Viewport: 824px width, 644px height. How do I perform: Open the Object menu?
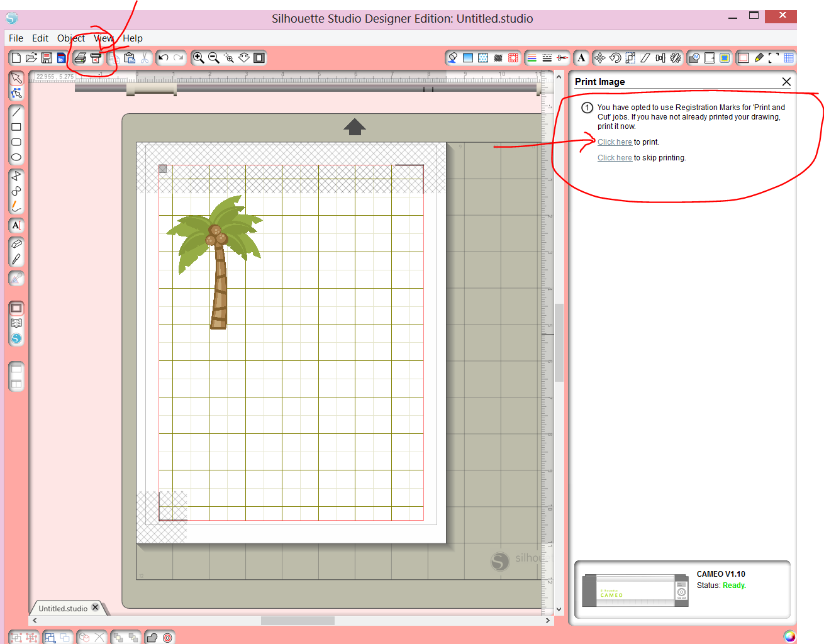coord(71,38)
